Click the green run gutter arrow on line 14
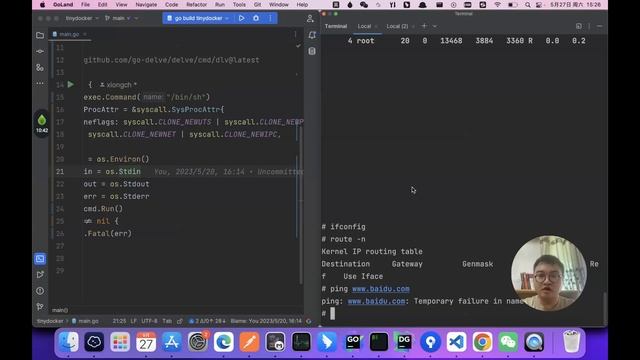This screenshot has height=360, width=640. pyautogui.click(x=71, y=84)
